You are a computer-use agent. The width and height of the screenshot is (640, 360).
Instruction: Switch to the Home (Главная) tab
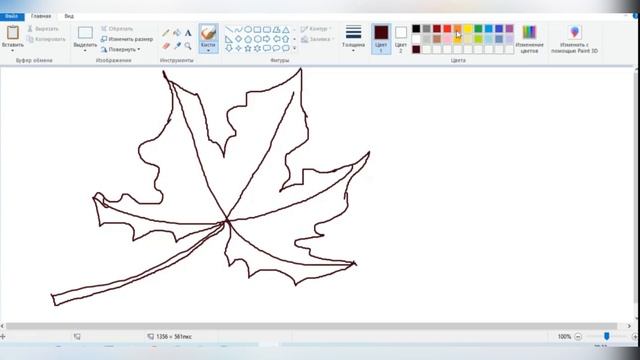click(x=41, y=16)
